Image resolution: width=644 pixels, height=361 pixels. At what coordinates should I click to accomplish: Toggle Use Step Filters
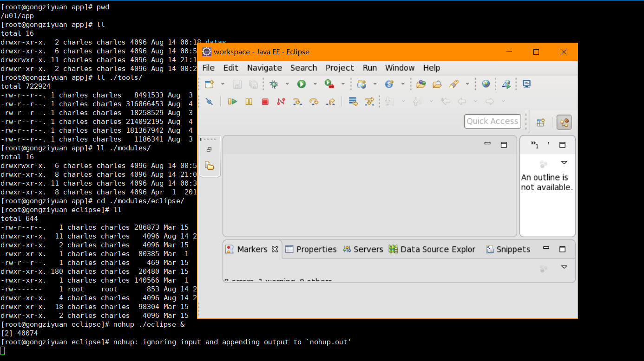pos(369,101)
